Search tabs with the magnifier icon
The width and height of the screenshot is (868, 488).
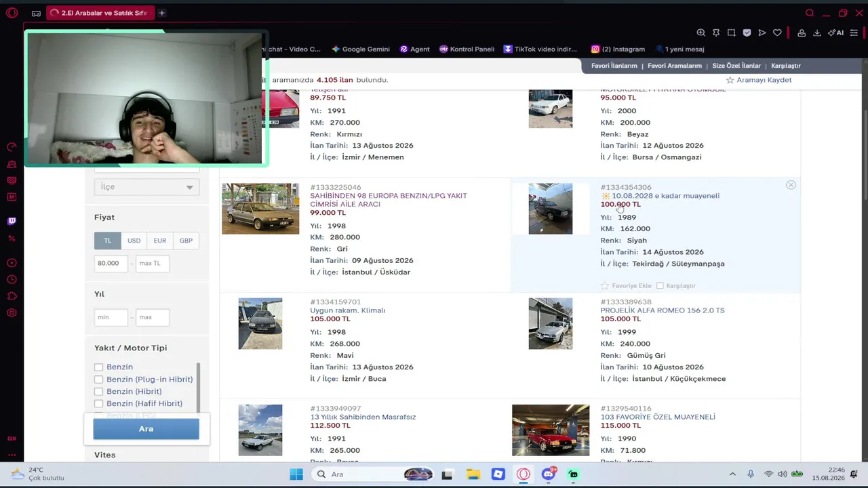(x=810, y=13)
